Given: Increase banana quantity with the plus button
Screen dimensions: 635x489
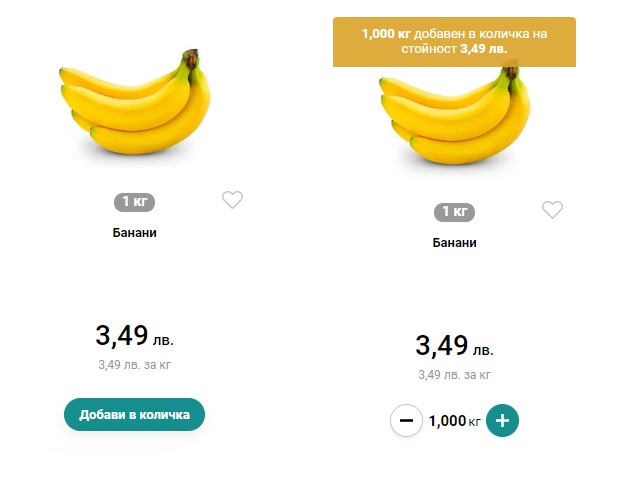Looking at the screenshot, I should pyautogui.click(x=502, y=421).
